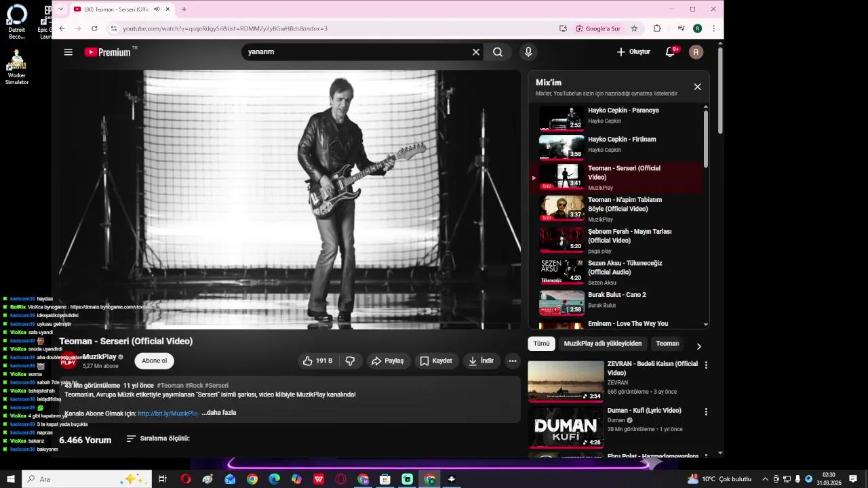Show hidden tray icons chevron

tap(765, 479)
